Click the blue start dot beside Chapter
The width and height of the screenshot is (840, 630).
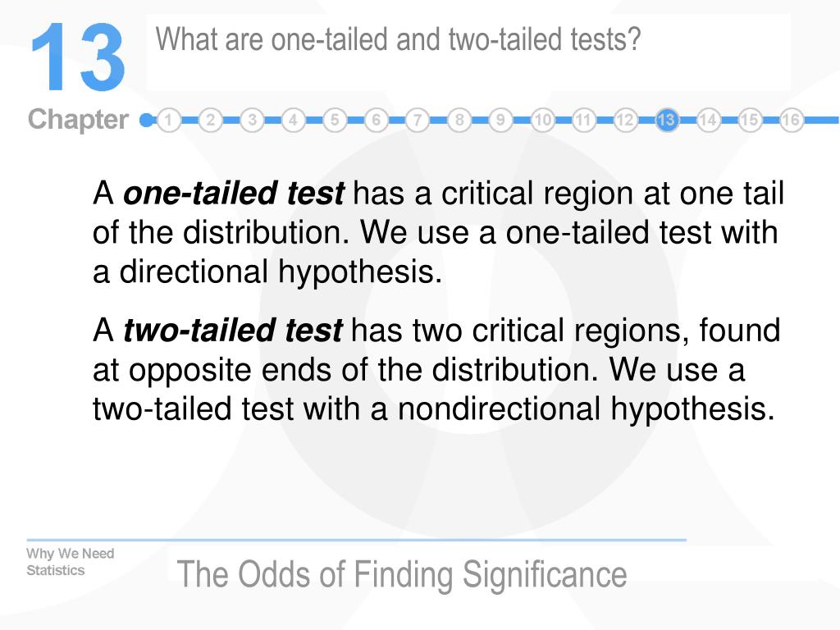click(146, 120)
